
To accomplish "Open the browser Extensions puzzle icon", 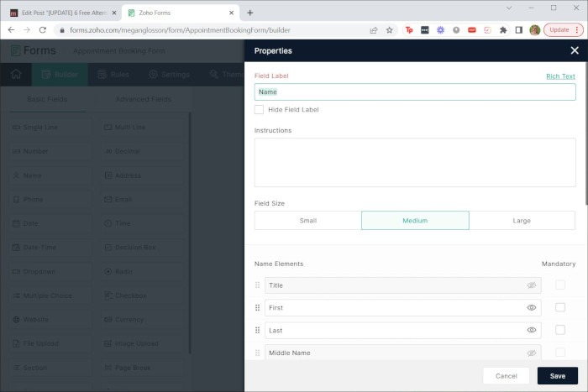I will [503, 30].
